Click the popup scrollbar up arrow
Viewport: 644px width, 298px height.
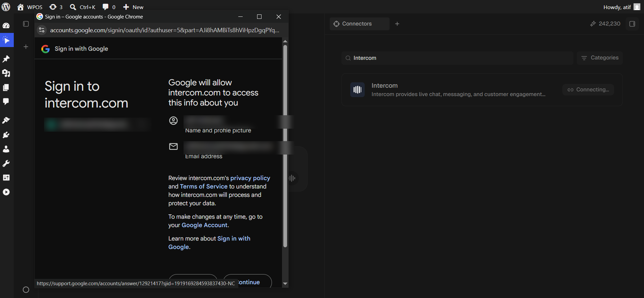point(285,41)
